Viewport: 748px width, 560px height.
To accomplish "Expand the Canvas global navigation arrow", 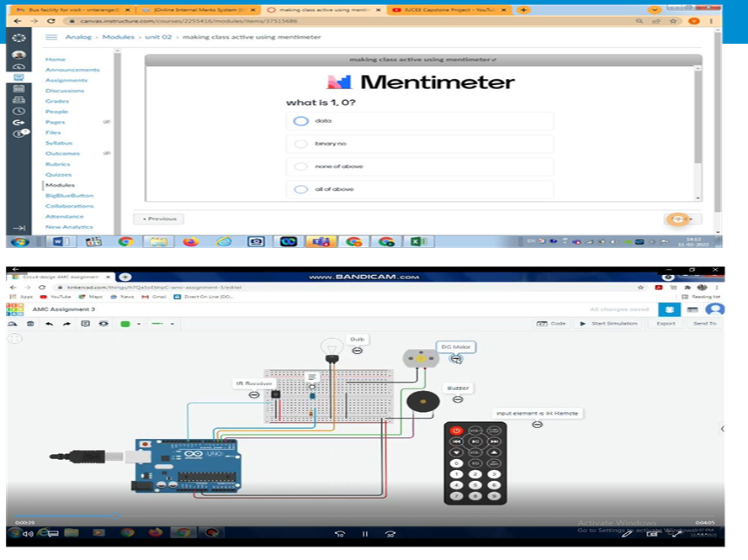I will (19, 228).
